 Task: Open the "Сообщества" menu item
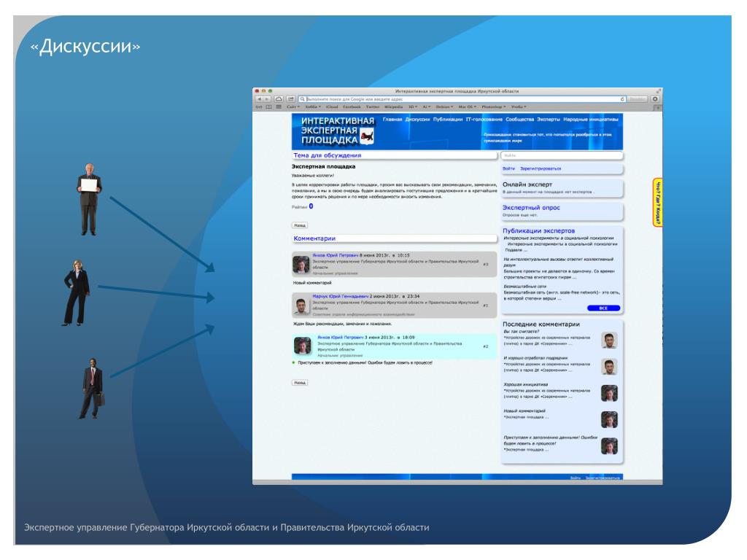click(519, 119)
